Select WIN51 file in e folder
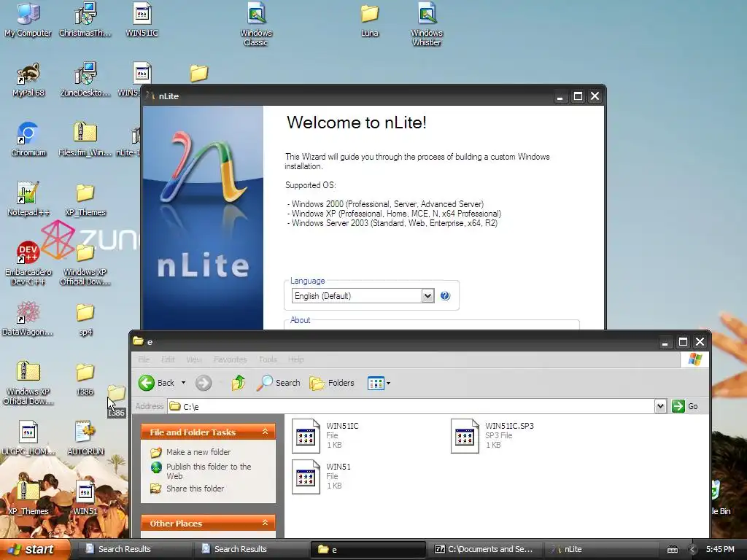Viewport: 747px width, 560px height. point(322,477)
